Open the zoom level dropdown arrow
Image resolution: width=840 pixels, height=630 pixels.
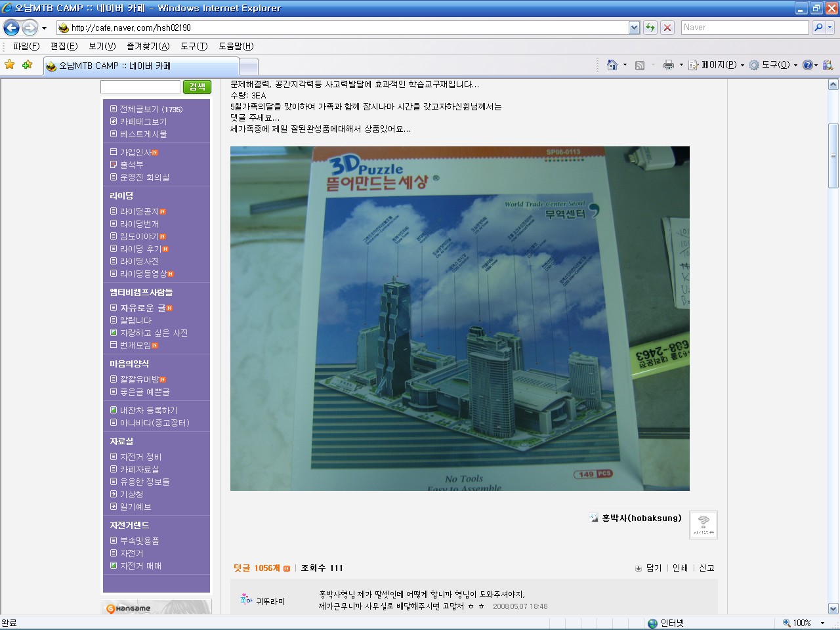point(822,623)
